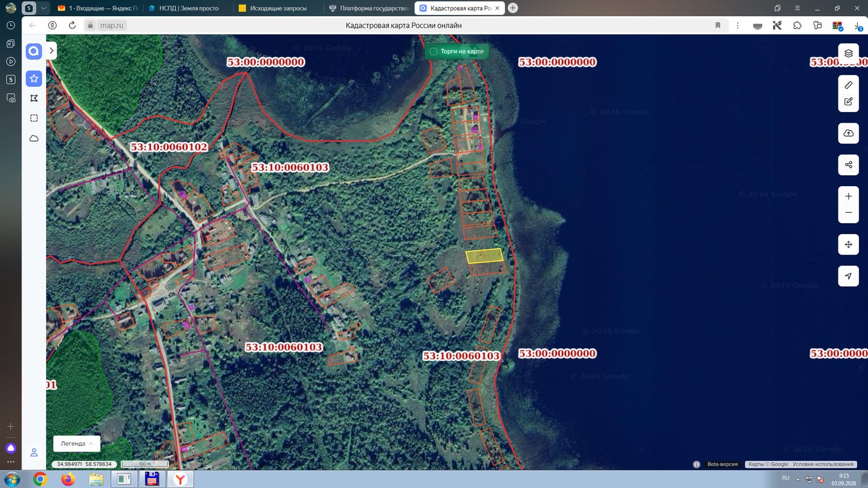Zoom in with the plus button

pos(848,196)
